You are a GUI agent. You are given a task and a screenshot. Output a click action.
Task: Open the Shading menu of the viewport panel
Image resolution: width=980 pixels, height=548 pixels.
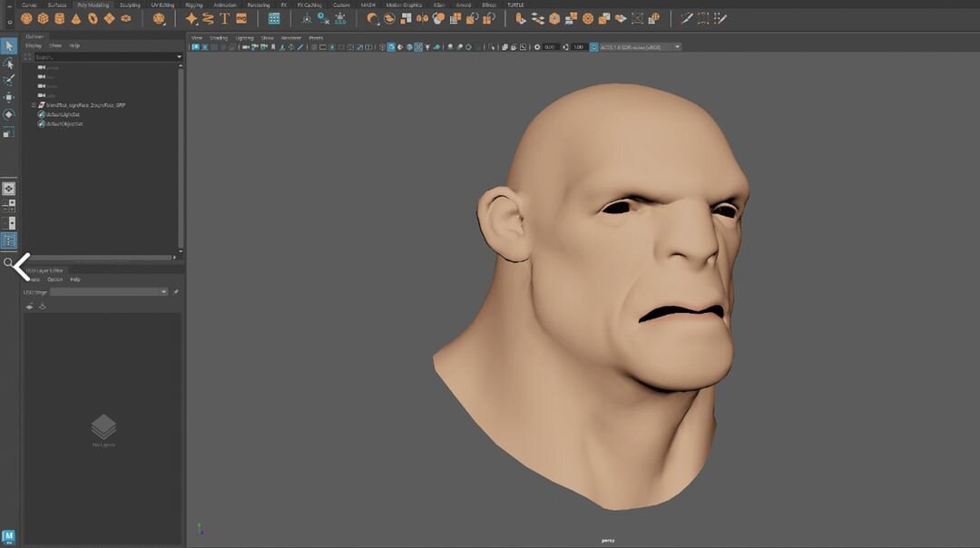(218, 38)
